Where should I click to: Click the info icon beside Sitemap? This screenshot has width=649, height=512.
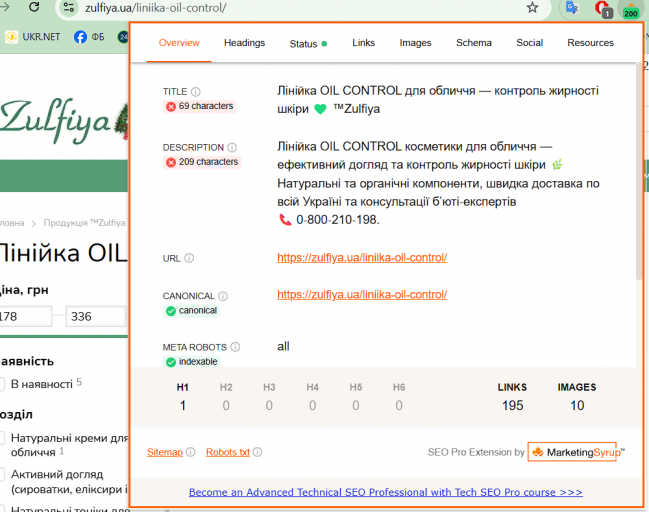pos(190,452)
